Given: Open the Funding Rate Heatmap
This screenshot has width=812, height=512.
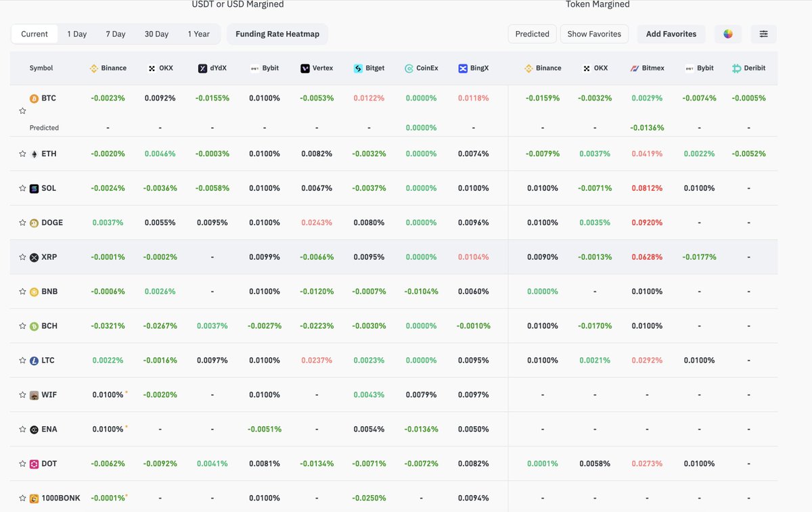Looking at the screenshot, I should 277,34.
